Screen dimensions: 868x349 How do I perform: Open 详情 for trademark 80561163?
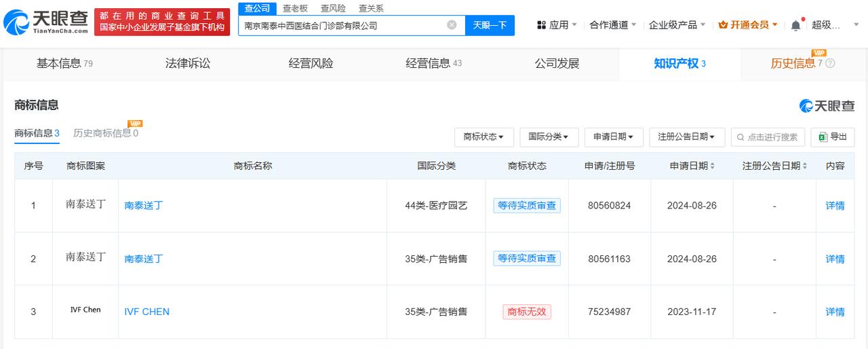(835, 259)
